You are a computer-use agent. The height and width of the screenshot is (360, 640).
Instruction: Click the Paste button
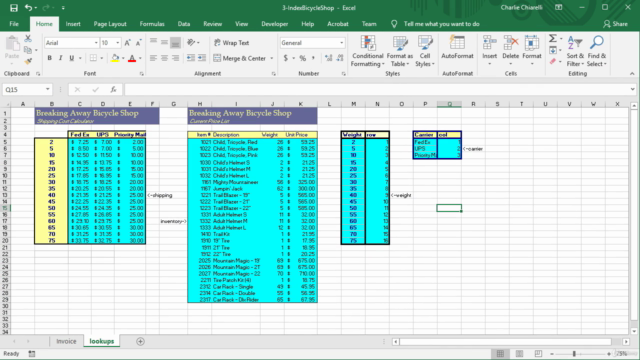tap(12, 49)
